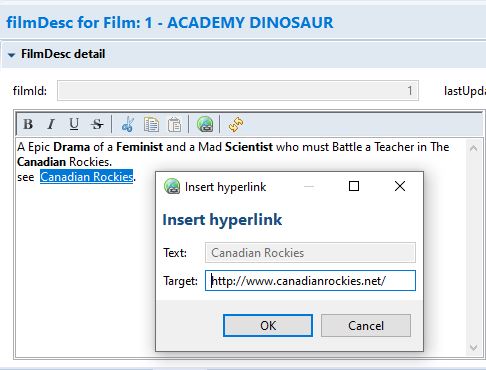Viewport: 486px width, 370px height.
Task: Toggle Underline formatting in editor toolbar
Action: 74,124
